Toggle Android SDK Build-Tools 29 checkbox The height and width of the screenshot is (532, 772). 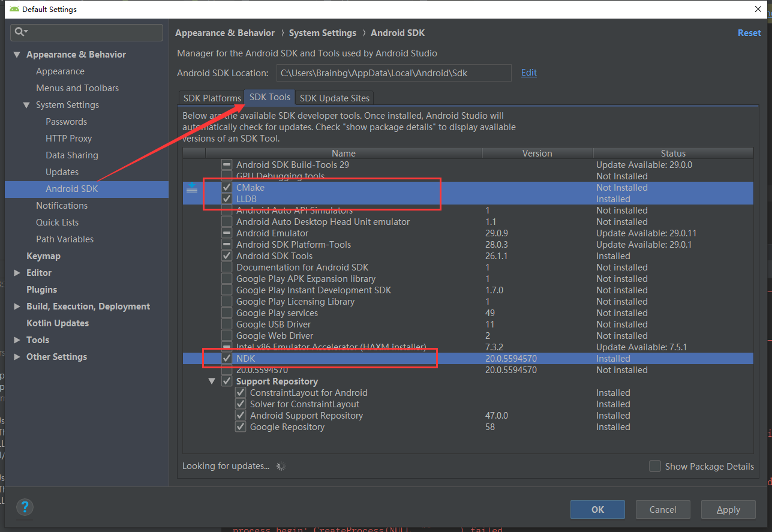pos(227,164)
